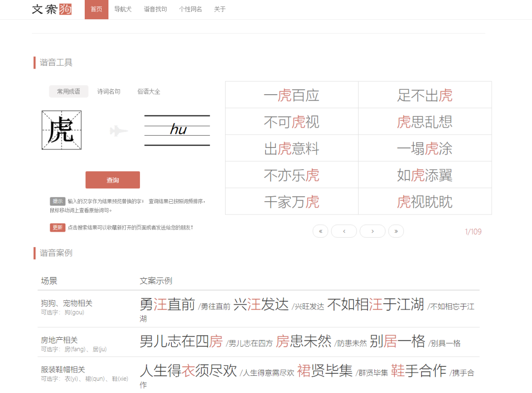Switch to the 诗词名句 tab
532x393 pixels.
(109, 91)
